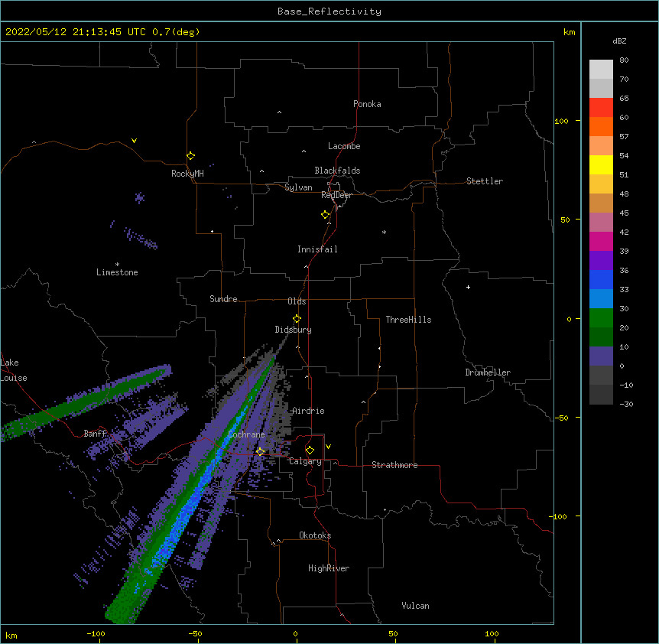Select the white plus marker west of Drumheller region
Screen dimensions: 659x644
tap(468, 287)
